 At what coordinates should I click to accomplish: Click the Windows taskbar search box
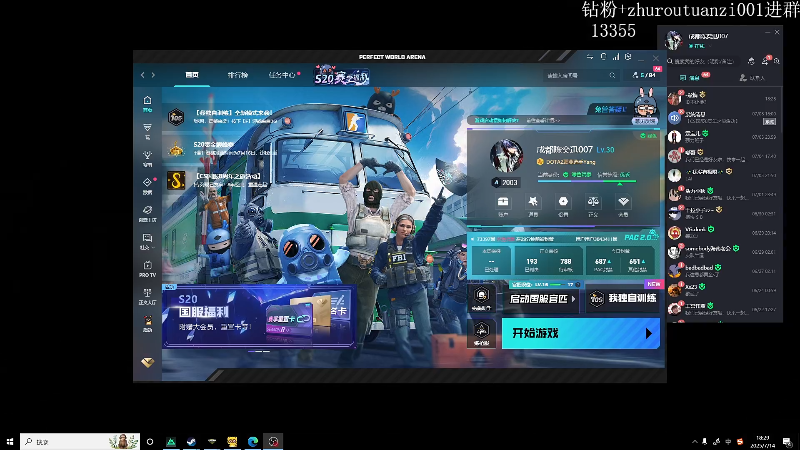80,441
